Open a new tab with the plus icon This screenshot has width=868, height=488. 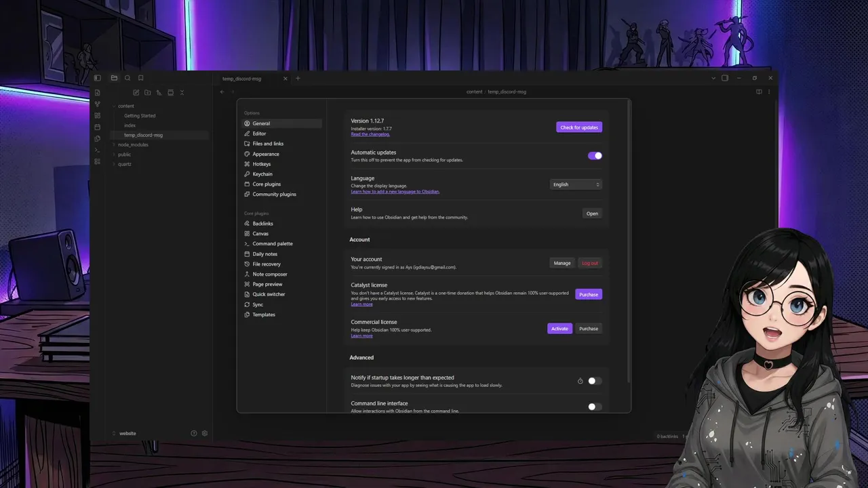pos(298,78)
